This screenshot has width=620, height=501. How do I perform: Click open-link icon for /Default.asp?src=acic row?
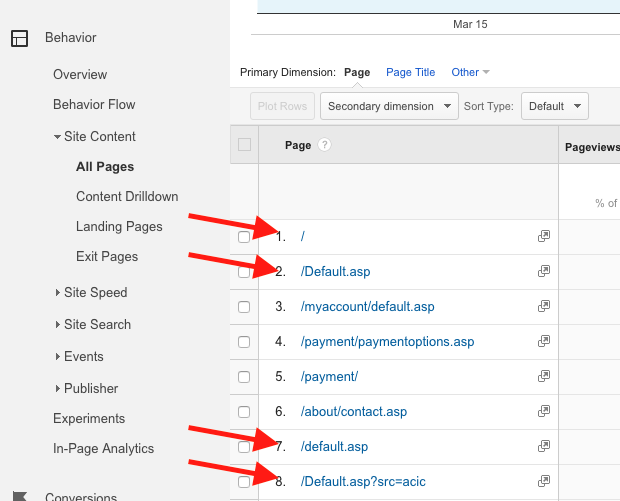pyautogui.click(x=544, y=481)
